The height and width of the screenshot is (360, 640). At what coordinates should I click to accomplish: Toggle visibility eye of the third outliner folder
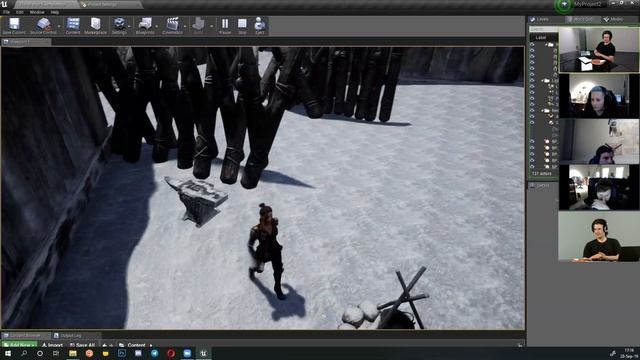click(532, 111)
